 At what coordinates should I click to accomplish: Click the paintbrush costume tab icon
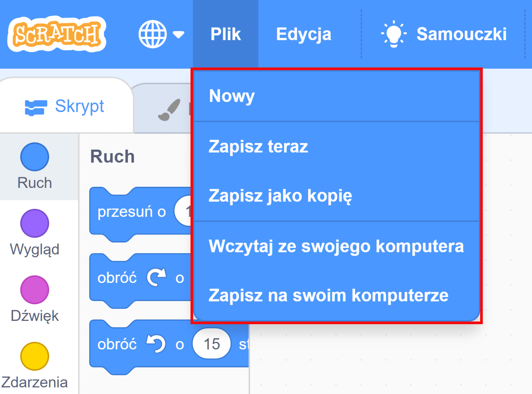(x=170, y=110)
